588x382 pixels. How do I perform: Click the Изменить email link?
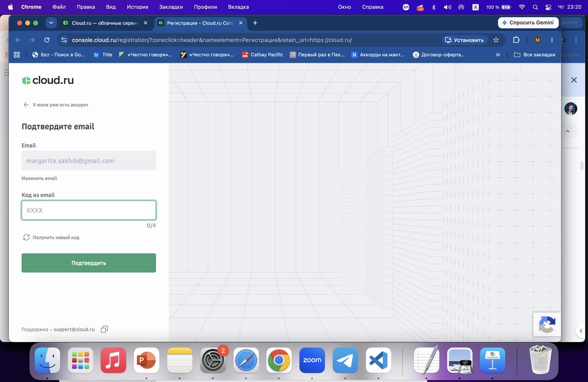click(x=39, y=179)
